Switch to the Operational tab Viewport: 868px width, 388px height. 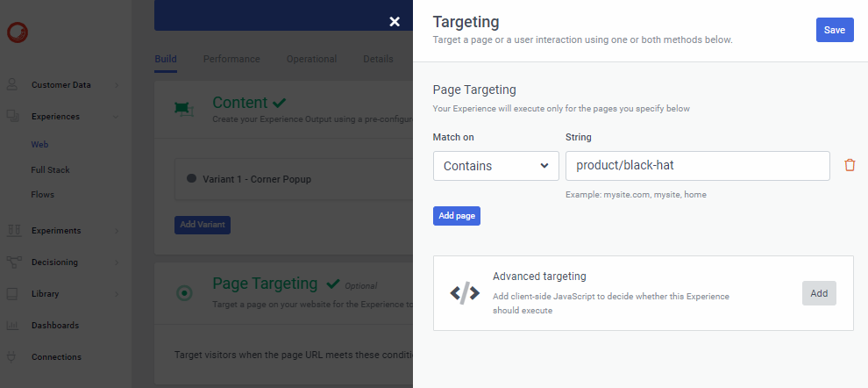[311, 59]
